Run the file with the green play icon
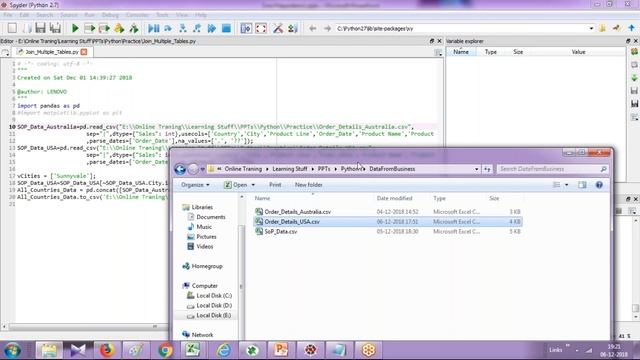This screenshot has height=360, width=640. 75,28
